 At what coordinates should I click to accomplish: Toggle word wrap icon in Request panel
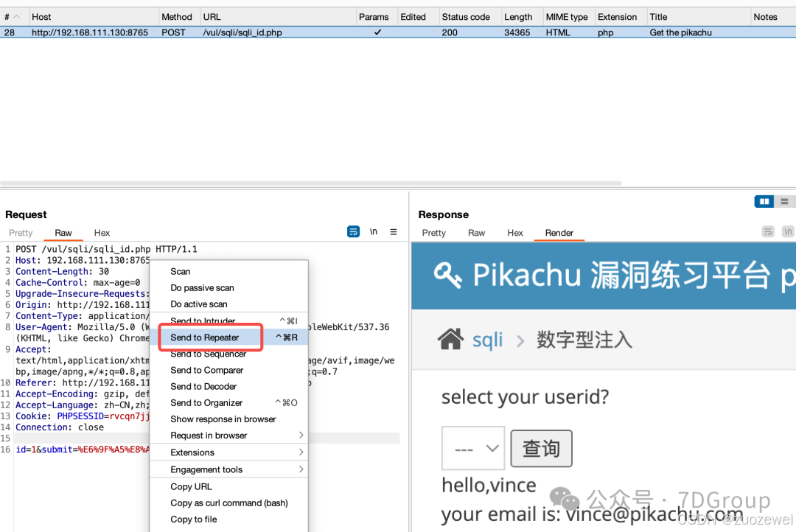(x=353, y=232)
